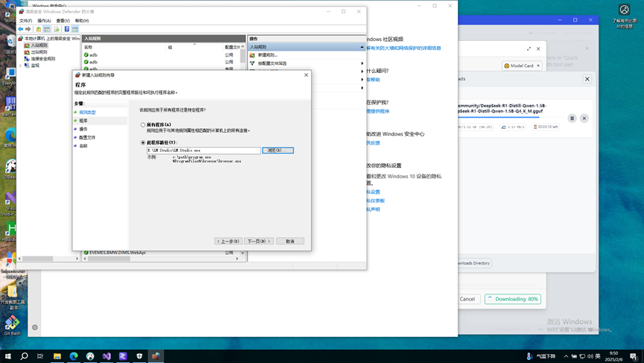644x363 pixels.
Task: Click the EVEMES.BMW.DIMS.WebApi rule row
Action: click(x=161, y=253)
